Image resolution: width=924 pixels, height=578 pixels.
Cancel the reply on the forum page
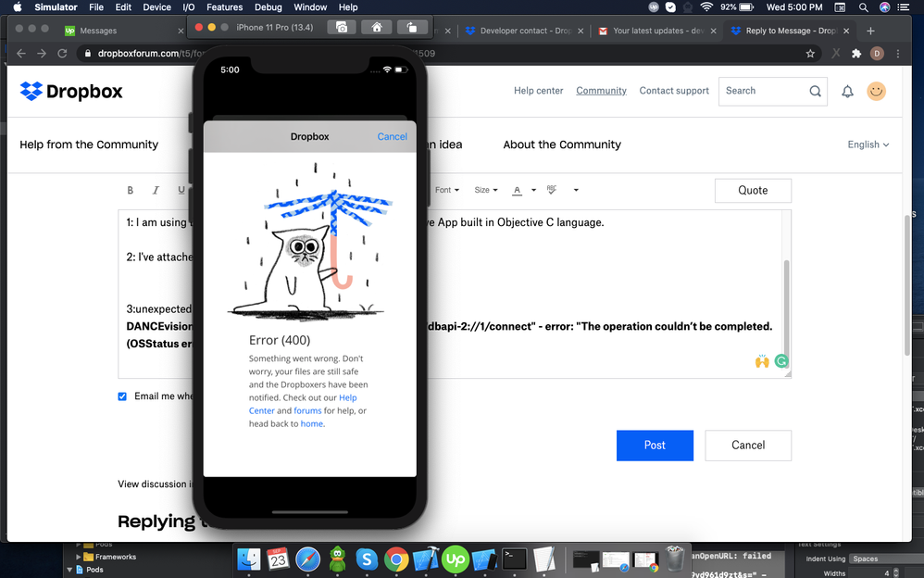point(748,446)
